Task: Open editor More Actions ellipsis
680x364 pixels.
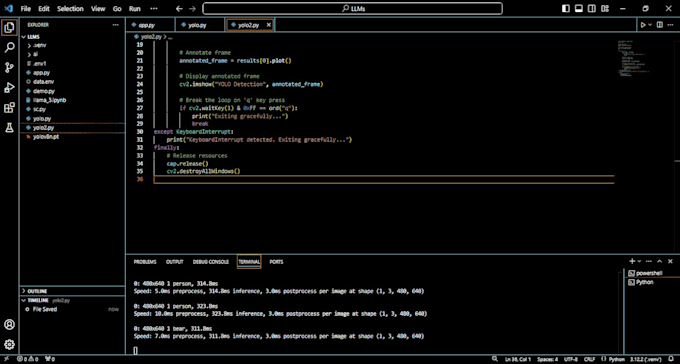Action: click(x=671, y=25)
